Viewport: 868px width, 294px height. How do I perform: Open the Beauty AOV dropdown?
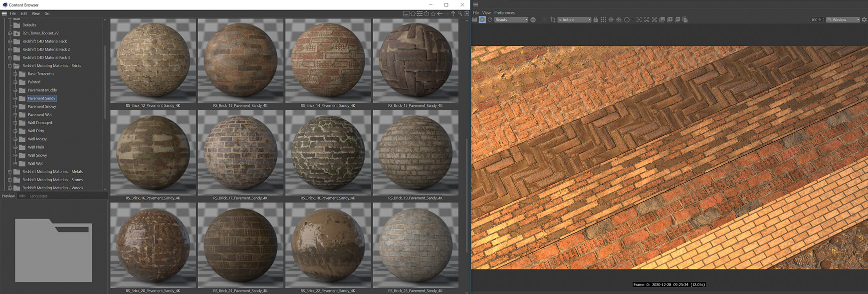click(x=511, y=20)
